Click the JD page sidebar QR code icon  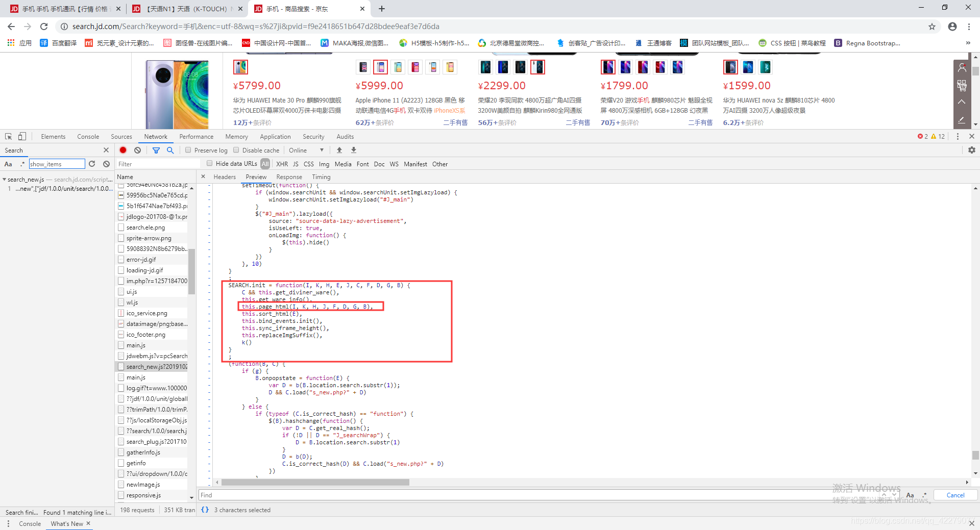[x=962, y=85]
